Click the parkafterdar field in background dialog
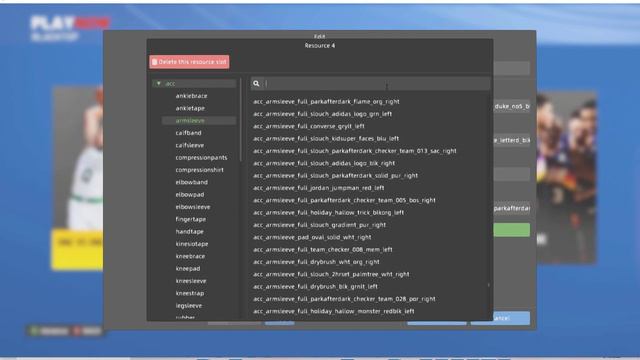 pos(511,209)
